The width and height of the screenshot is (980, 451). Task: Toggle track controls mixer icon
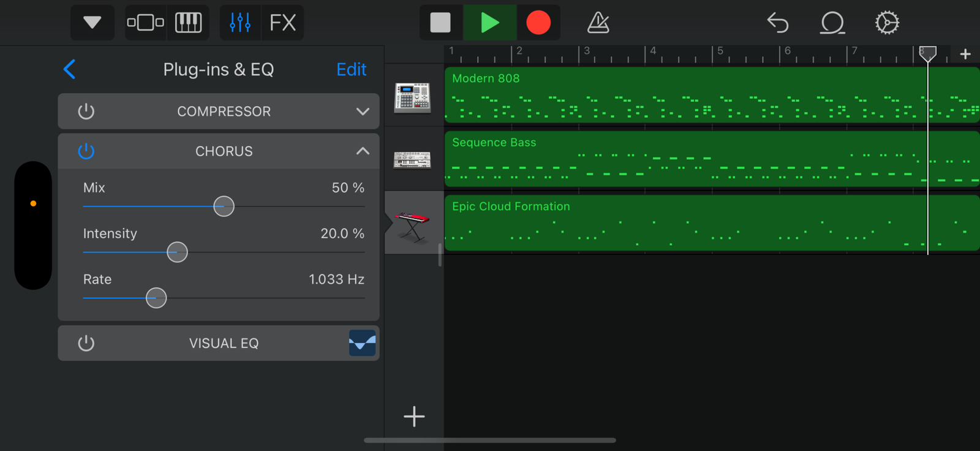pyautogui.click(x=240, y=23)
